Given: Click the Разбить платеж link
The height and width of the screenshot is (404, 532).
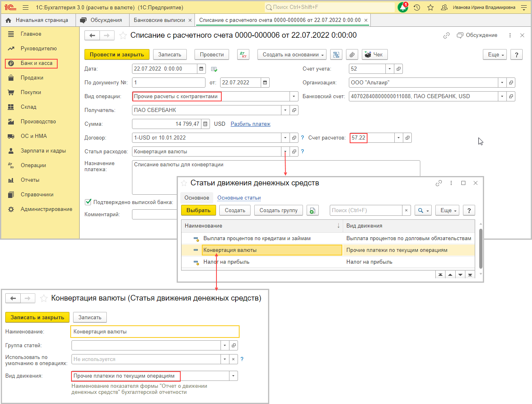Looking at the screenshot, I should click(x=251, y=124).
